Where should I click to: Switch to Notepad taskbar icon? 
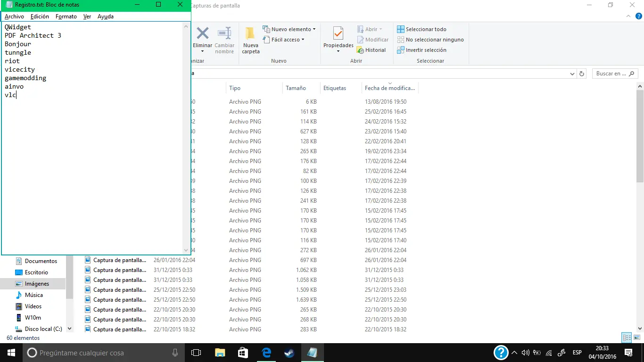click(312, 353)
